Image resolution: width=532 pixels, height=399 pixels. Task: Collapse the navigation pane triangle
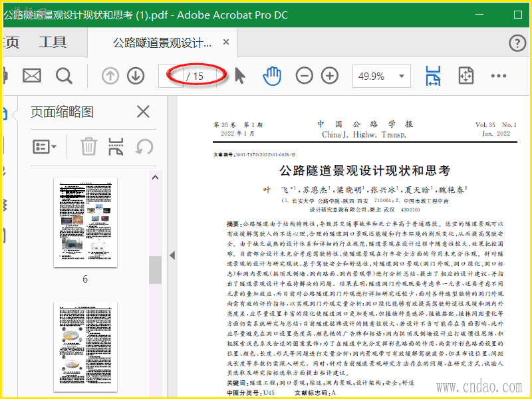click(x=172, y=255)
